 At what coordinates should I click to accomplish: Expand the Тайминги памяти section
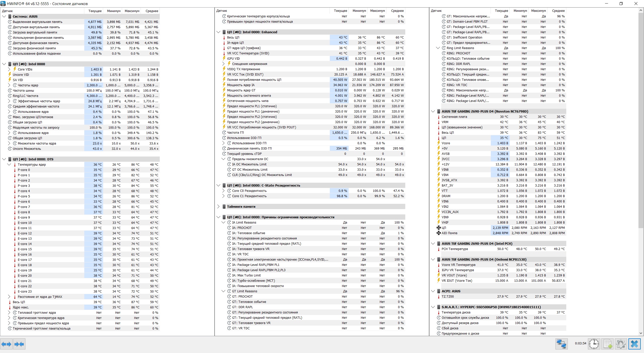pos(218,206)
